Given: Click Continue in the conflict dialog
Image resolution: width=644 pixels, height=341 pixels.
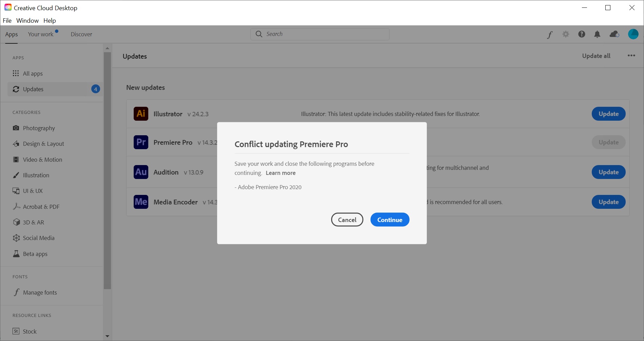Looking at the screenshot, I should [x=390, y=220].
